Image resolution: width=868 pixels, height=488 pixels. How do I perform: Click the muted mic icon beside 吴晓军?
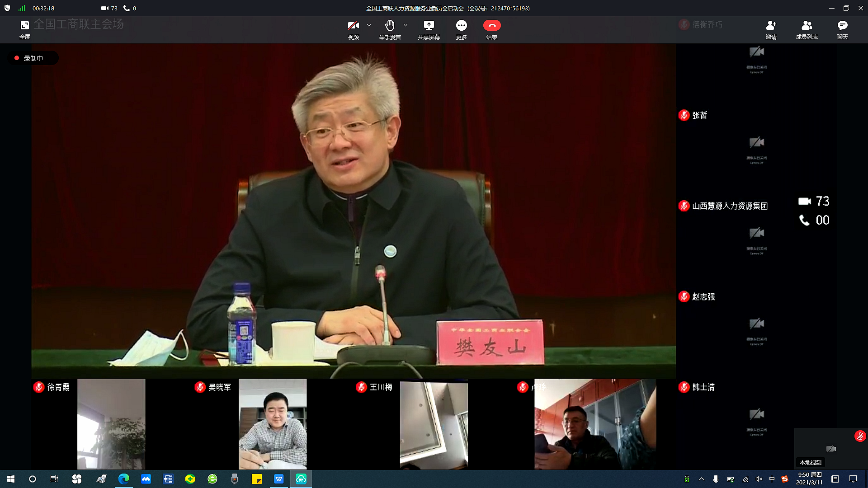pos(200,387)
